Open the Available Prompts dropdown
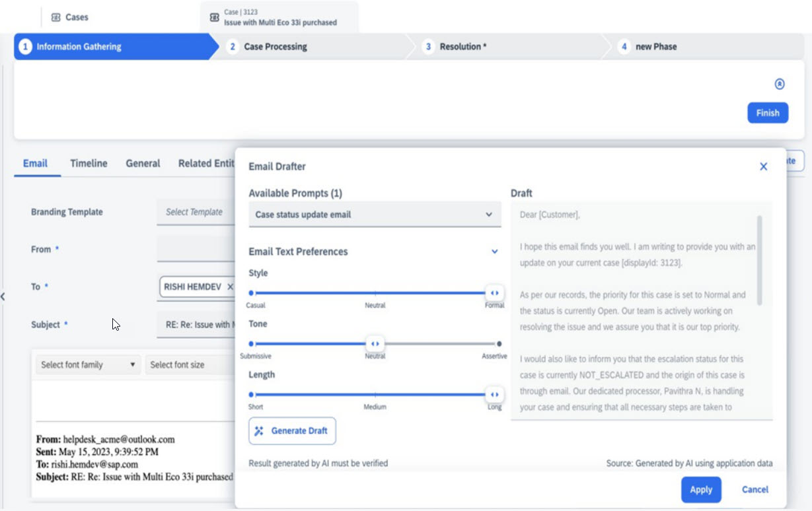This screenshot has height=511, width=812. tap(375, 215)
